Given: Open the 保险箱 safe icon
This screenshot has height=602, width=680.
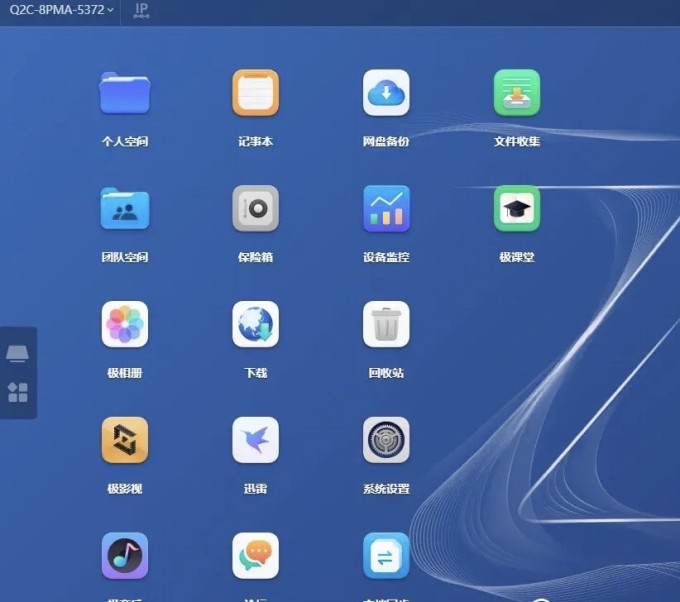Looking at the screenshot, I should pos(255,208).
